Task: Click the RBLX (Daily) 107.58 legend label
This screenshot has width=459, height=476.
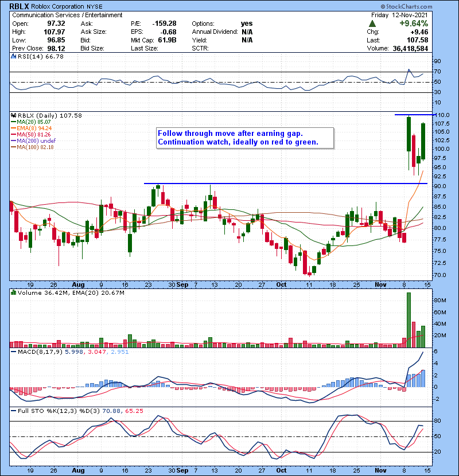Action: (x=50, y=115)
